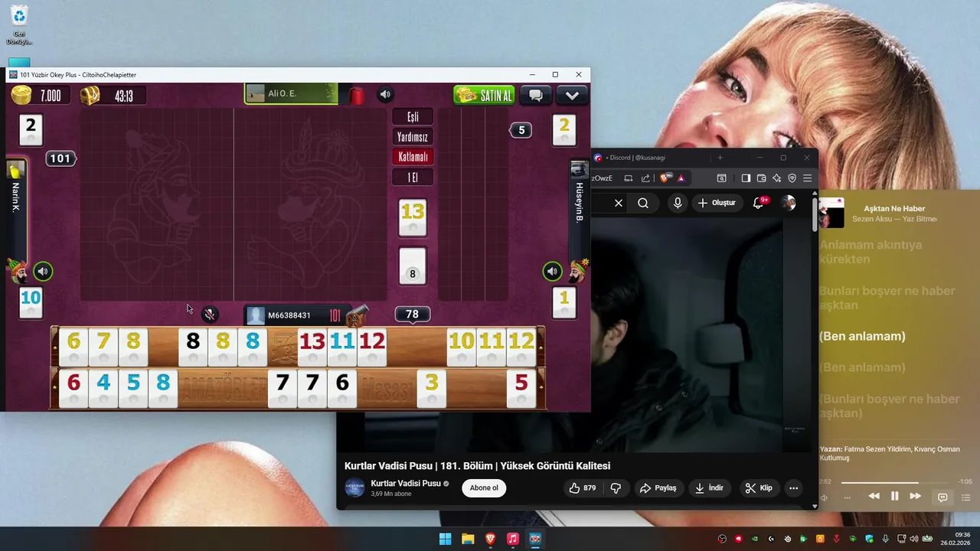Click the music player volume icon

825,497
